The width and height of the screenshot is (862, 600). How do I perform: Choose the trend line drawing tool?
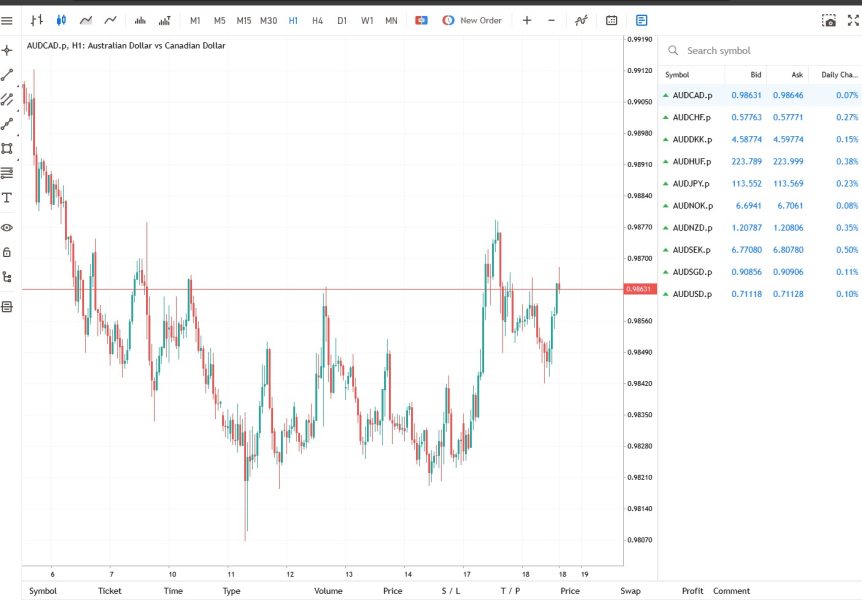tap(7, 75)
